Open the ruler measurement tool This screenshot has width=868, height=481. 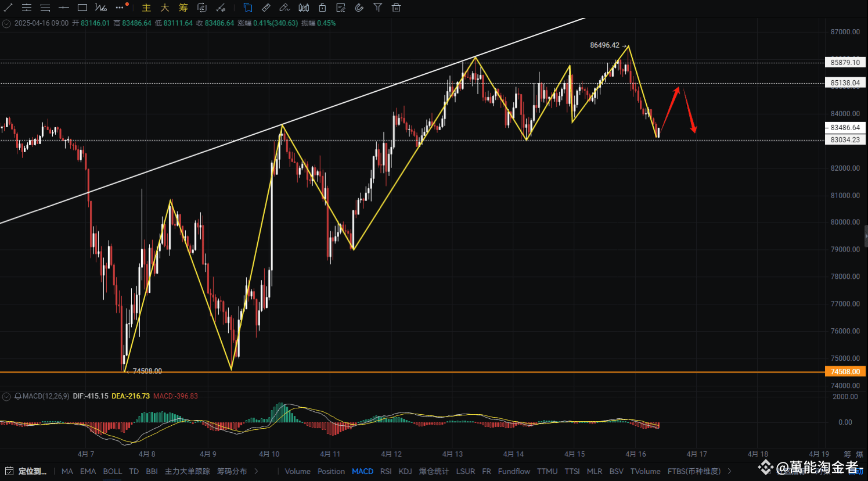[x=266, y=8]
